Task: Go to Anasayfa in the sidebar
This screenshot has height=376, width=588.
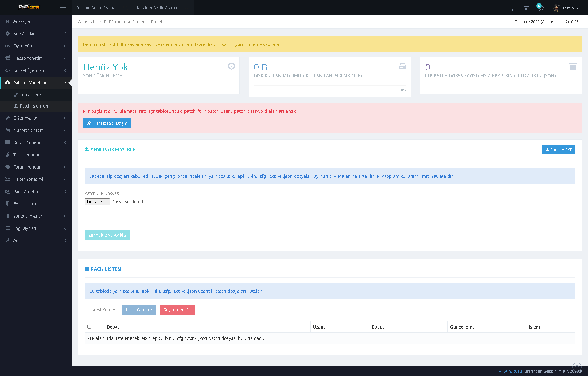Action: 36,21
